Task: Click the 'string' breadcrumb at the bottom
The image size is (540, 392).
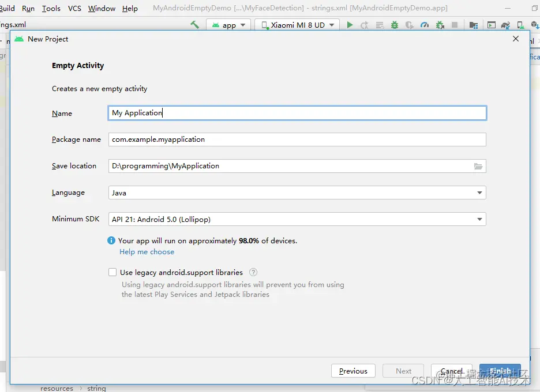Action: (96, 388)
